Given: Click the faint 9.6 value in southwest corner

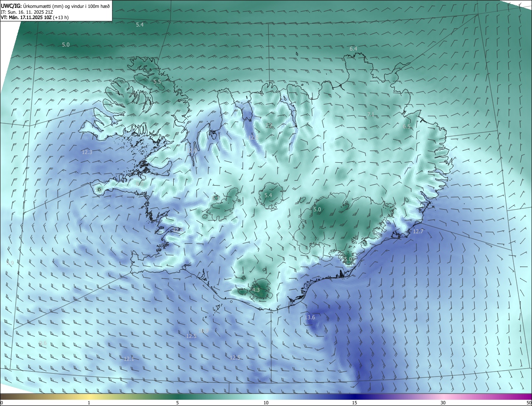Looking at the screenshot, I should [x=43, y=343].
